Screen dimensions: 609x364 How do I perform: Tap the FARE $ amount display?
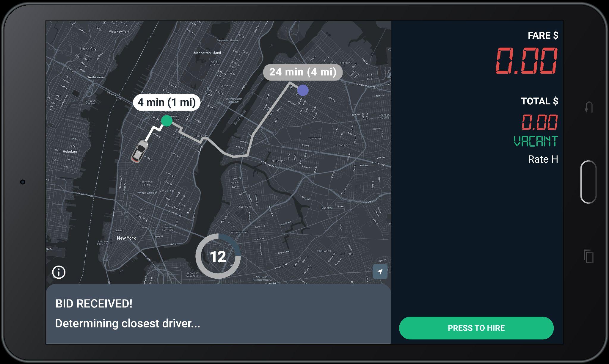[526, 61]
